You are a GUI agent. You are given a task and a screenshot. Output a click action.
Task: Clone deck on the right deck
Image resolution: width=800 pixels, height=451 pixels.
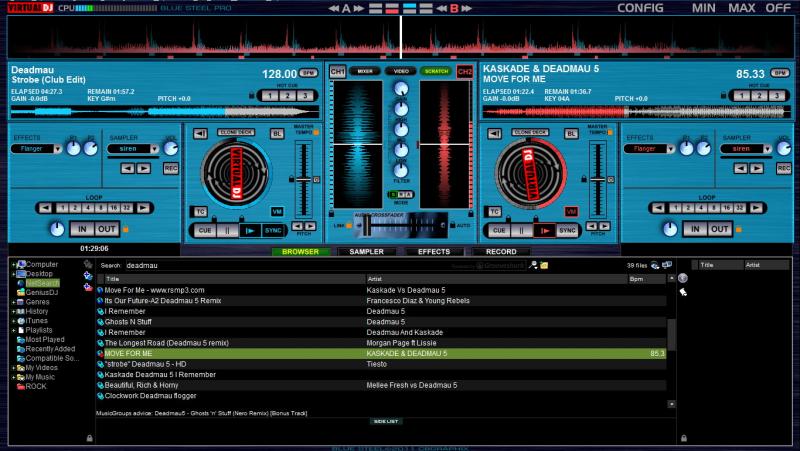tap(530, 132)
